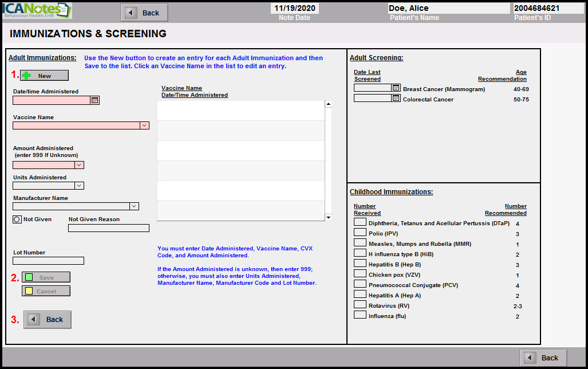Click the green plus New button

click(x=44, y=76)
